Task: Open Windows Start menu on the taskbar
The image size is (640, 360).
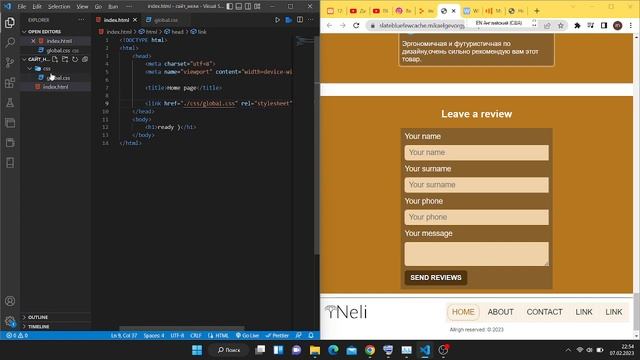Action: coord(197,350)
